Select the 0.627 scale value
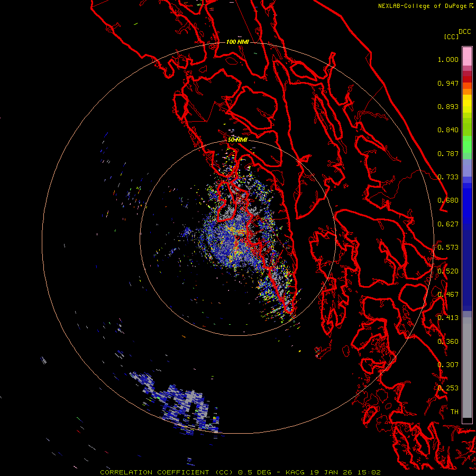 coord(448,224)
